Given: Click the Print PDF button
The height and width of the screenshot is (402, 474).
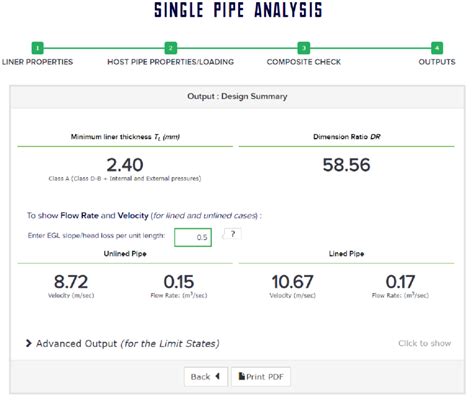Looking at the screenshot, I should pyautogui.click(x=261, y=377).
